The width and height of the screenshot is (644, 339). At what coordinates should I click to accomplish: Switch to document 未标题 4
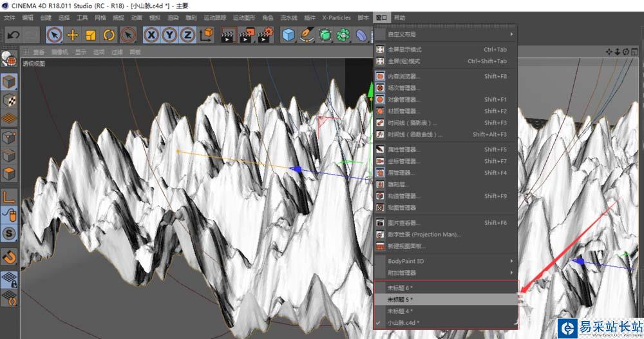click(x=446, y=311)
